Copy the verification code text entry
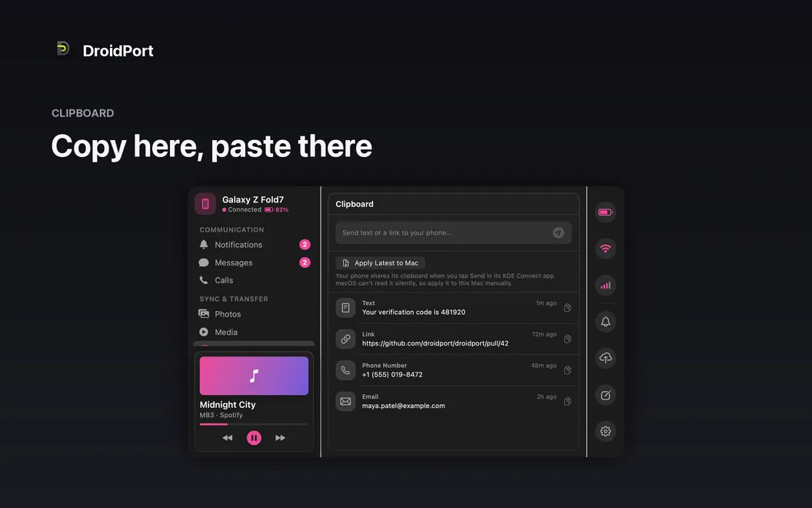Viewport: 812px width, 508px height. (567, 308)
